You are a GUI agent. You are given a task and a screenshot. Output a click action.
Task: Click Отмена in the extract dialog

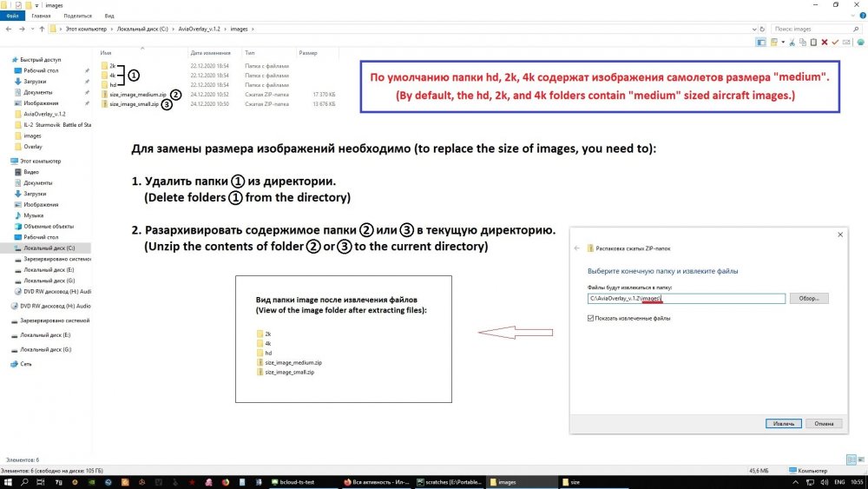pos(824,424)
